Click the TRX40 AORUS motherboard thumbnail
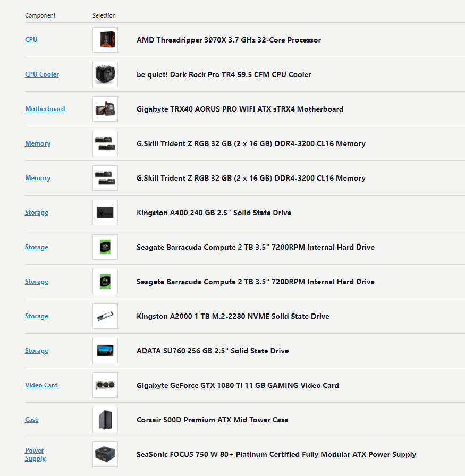The height and width of the screenshot is (476, 465). pos(105,109)
